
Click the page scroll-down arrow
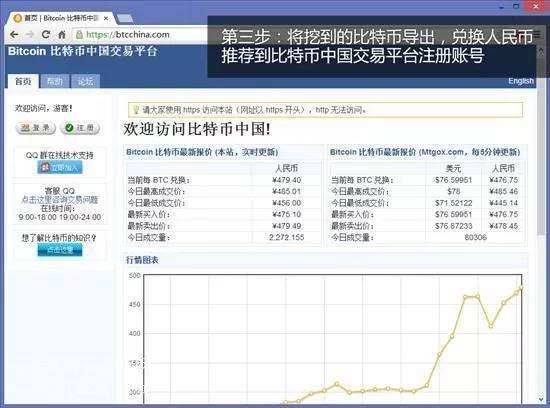[542, 399]
